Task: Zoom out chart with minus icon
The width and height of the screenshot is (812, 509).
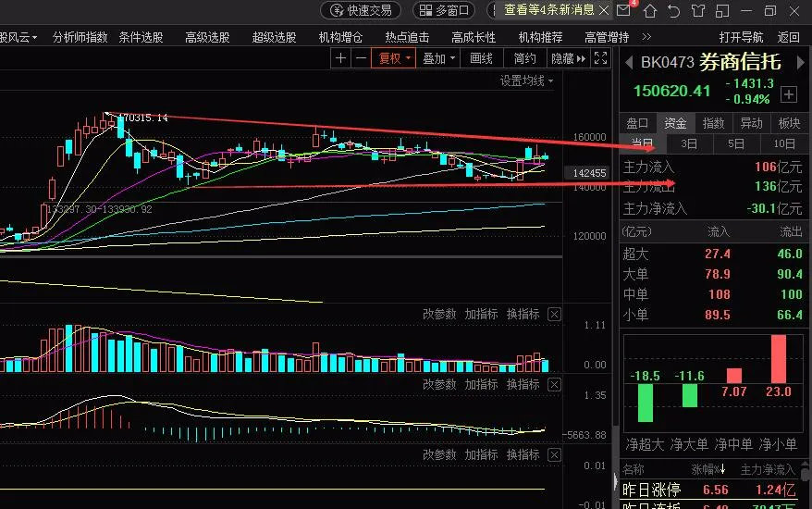Action: [361, 58]
